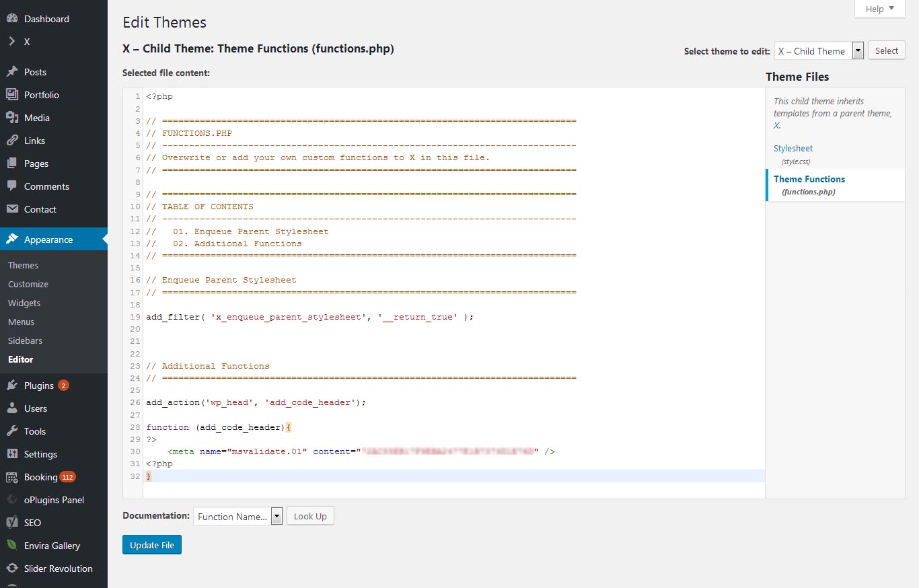The height and width of the screenshot is (588, 919).
Task: Go to the Customize submenu item
Action: click(x=28, y=284)
